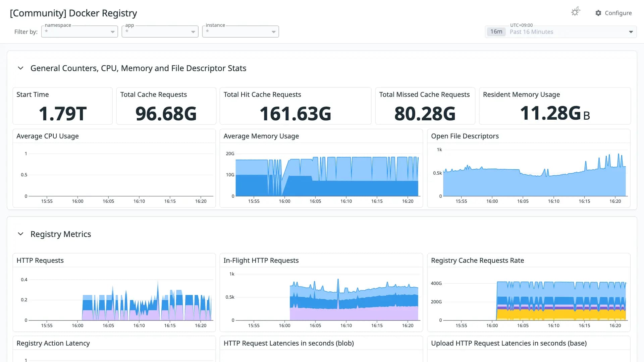Viewport: 644px width, 362px height.
Task: Click the Average Memory Usage widget title
Action: pos(261,136)
